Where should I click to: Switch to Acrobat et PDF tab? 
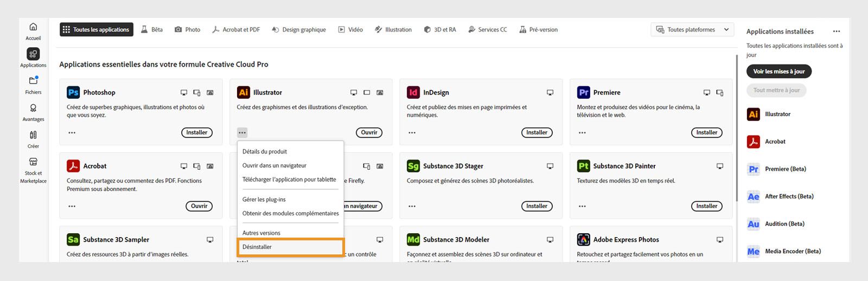click(236, 30)
